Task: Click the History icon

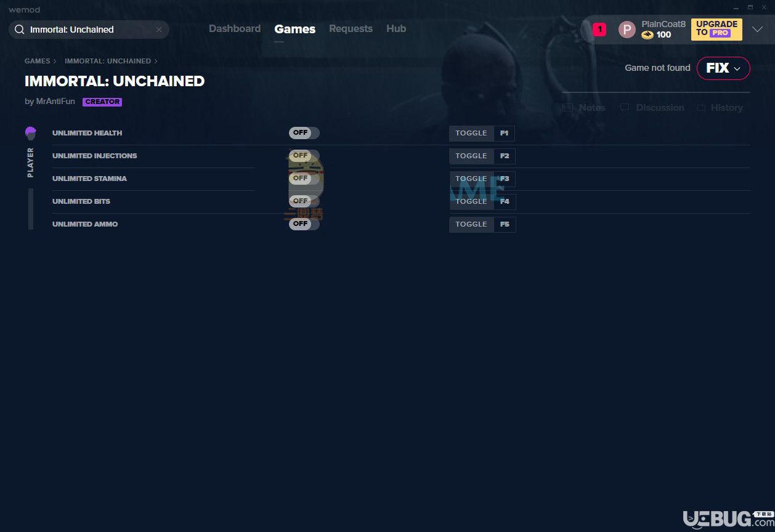Action: (x=701, y=108)
